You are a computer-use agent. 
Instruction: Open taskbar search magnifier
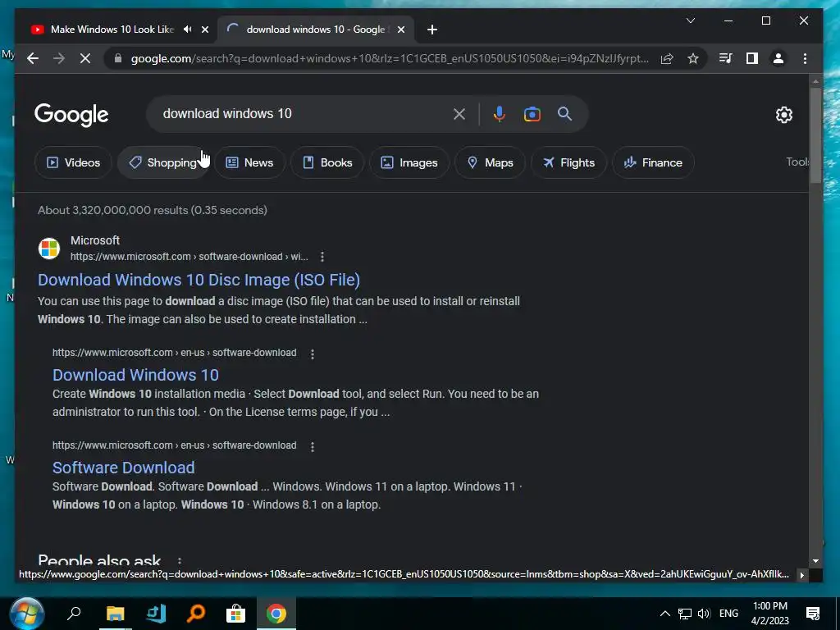click(x=74, y=614)
